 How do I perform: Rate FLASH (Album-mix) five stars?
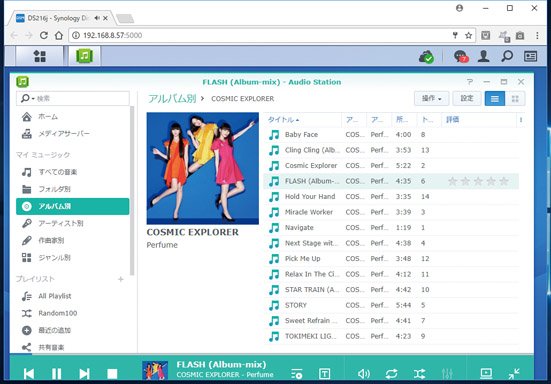(x=504, y=181)
